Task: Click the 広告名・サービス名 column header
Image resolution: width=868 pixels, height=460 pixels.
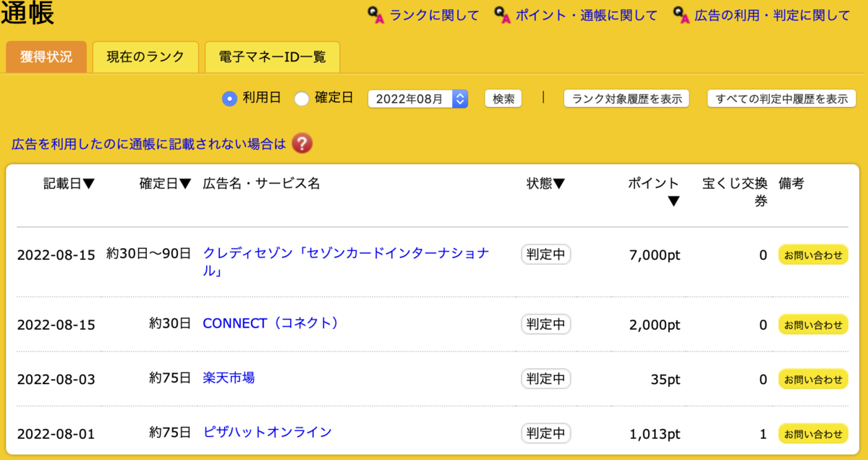Action: [x=261, y=184]
